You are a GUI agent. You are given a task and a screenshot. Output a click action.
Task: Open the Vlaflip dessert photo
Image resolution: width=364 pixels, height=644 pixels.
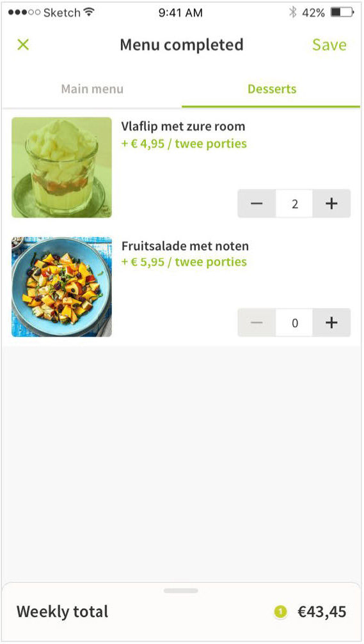(x=61, y=167)
